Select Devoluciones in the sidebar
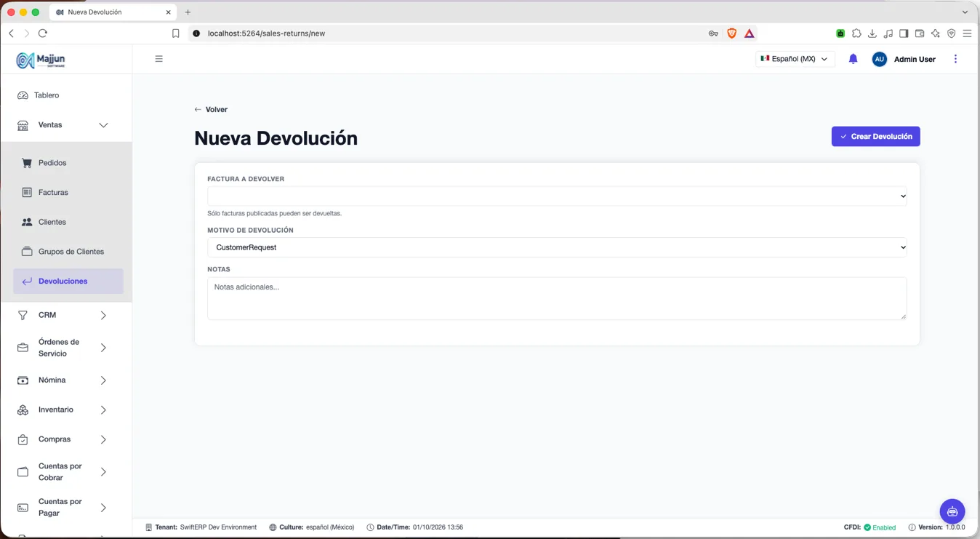 pyautogui.click(x=68, y=282)
